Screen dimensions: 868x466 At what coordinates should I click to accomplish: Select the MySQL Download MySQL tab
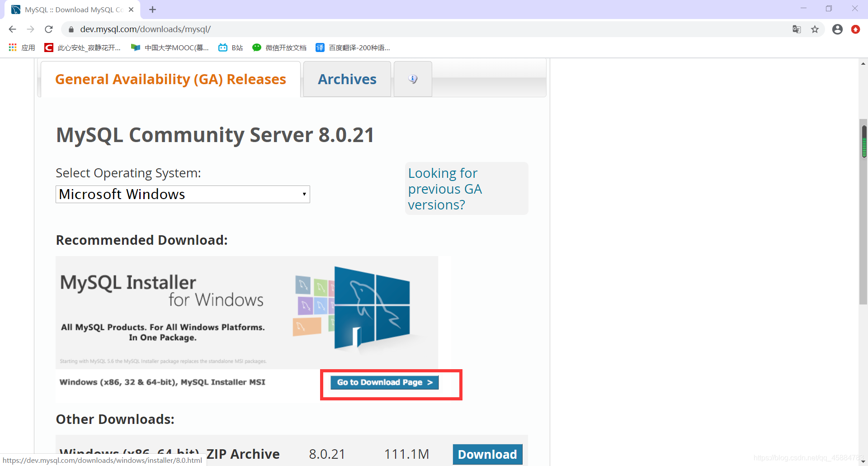(72, 10)
